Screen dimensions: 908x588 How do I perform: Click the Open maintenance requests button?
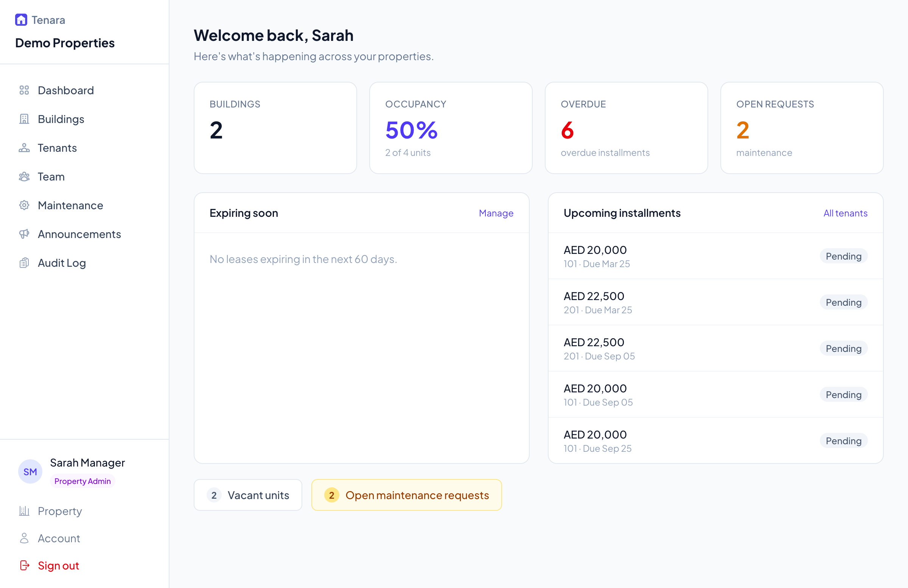tap(406, 495)
